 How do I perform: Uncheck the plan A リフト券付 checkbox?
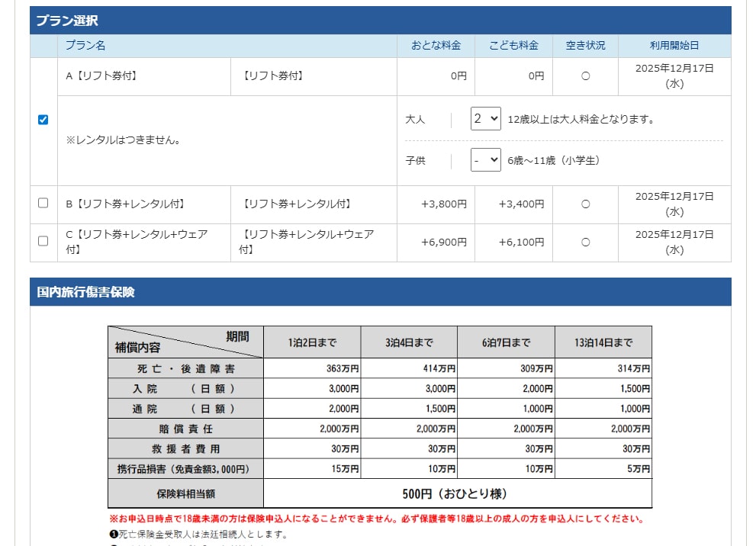coord(43,120)
